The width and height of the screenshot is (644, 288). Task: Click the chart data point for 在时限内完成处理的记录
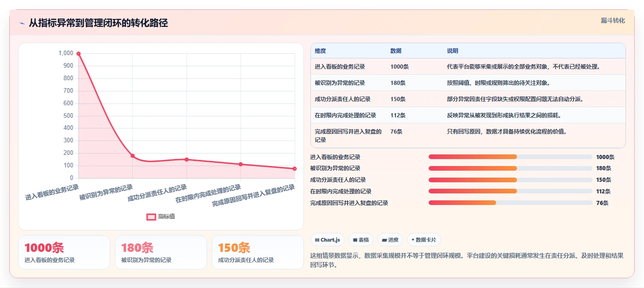(240, 164)
